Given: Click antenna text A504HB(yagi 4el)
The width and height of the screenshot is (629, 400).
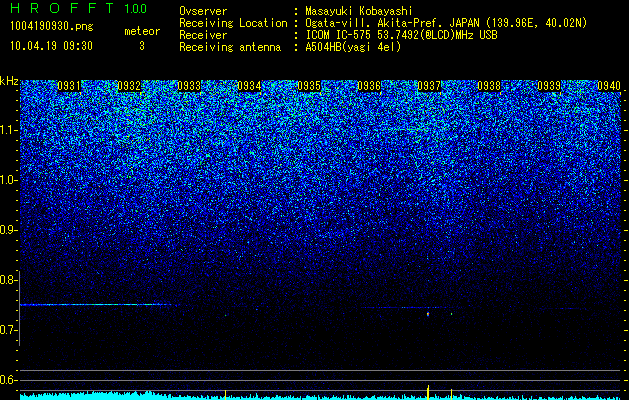Looking at the screenshot, I should click(353, 47).
